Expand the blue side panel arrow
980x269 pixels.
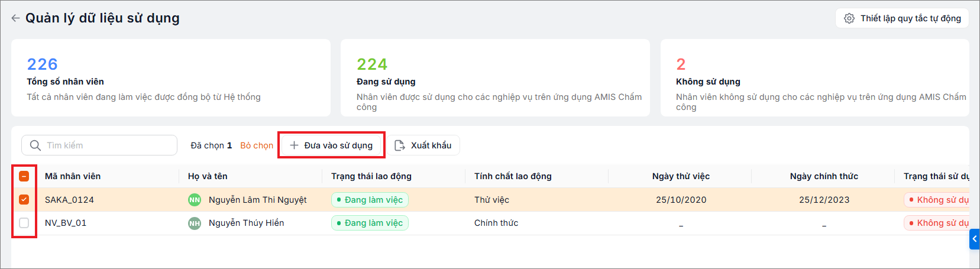point(975,239)
